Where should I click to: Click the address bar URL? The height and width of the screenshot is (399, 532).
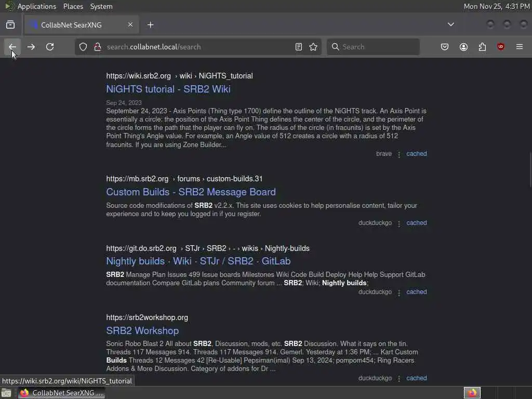154,47
